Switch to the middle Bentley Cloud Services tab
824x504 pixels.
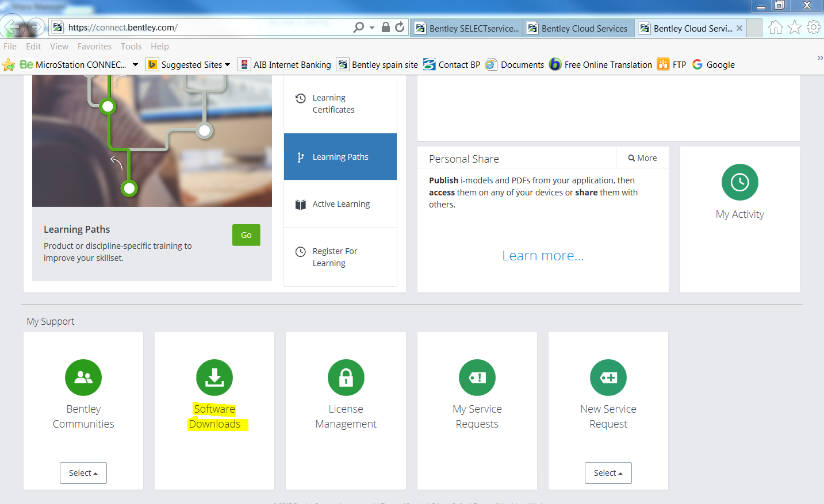[578, 28]
